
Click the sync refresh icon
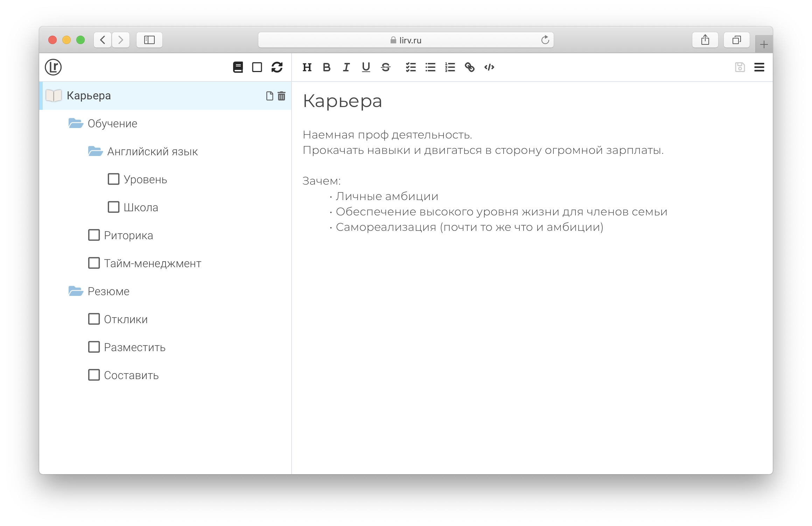click(277, 67)
